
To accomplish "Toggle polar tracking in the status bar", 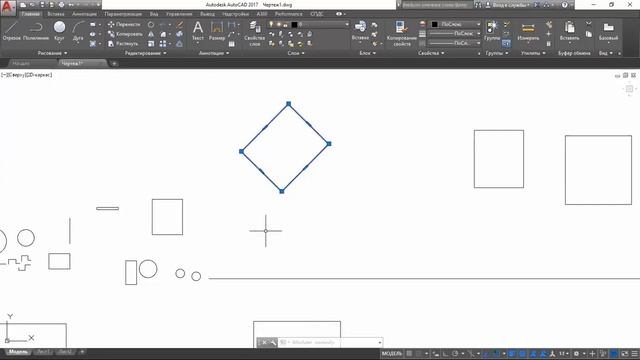I will [x=455, y=353].
